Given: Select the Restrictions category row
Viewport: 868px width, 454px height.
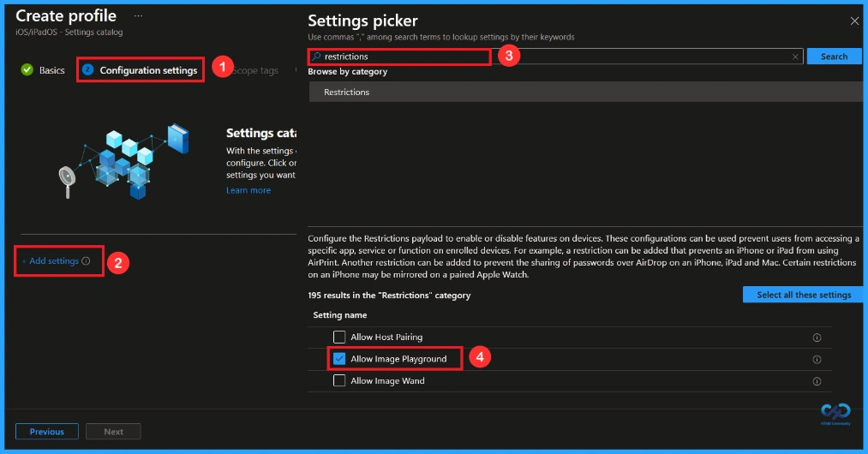Looking at the screenshot, I should coord(586,92).
